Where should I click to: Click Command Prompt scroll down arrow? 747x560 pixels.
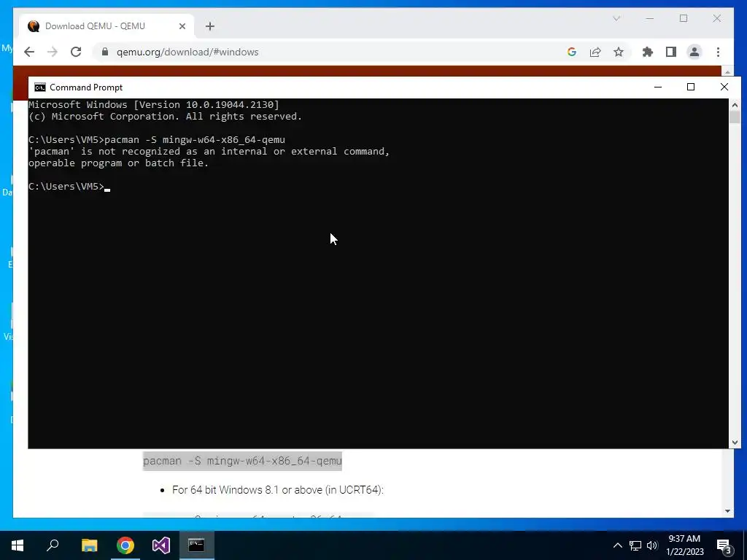[x=735, y=443]
